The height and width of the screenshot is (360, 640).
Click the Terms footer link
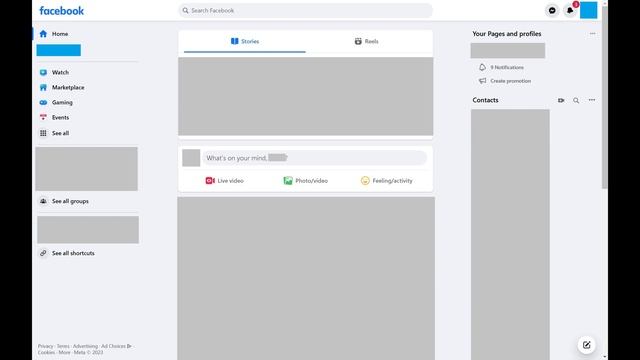click(63, 346)
